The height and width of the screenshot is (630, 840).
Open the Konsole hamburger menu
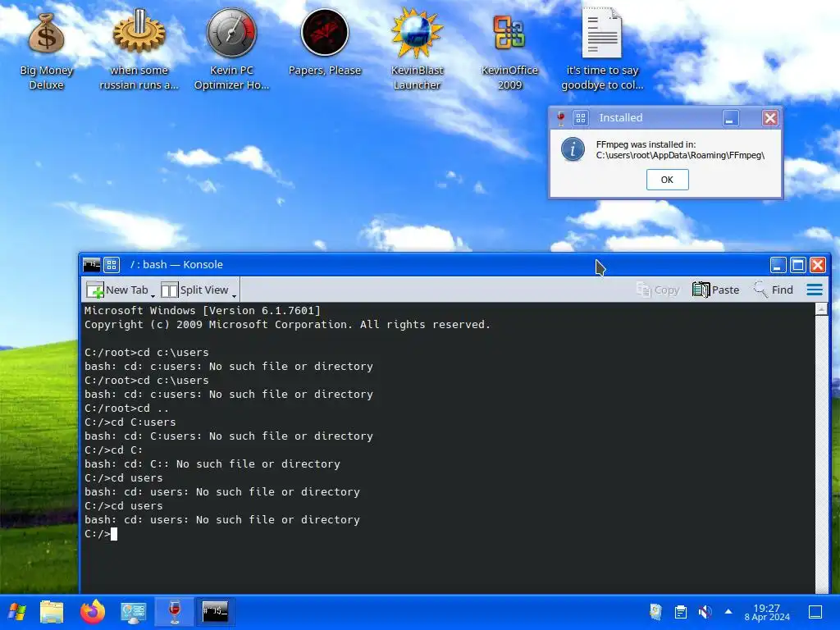[815, 290]
